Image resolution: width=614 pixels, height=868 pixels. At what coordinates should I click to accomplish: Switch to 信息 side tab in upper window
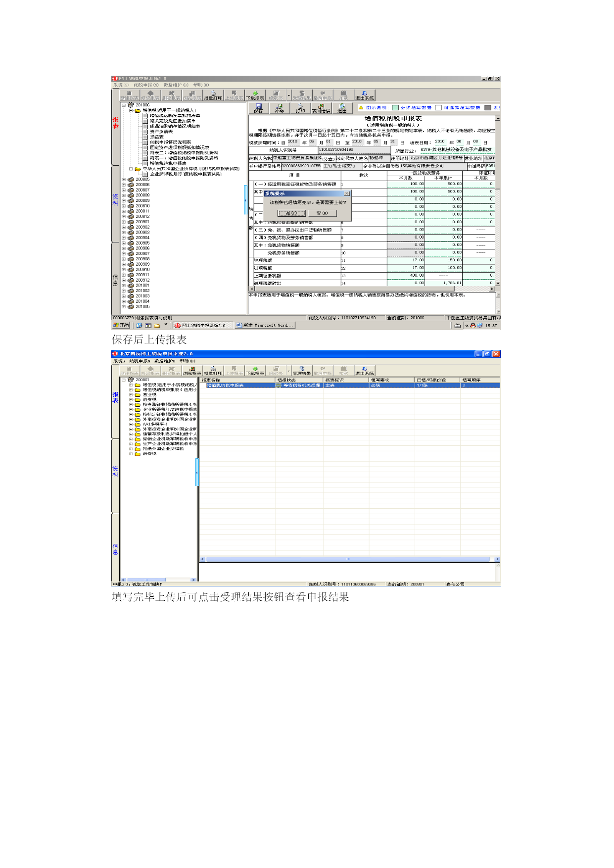[115, 280]
